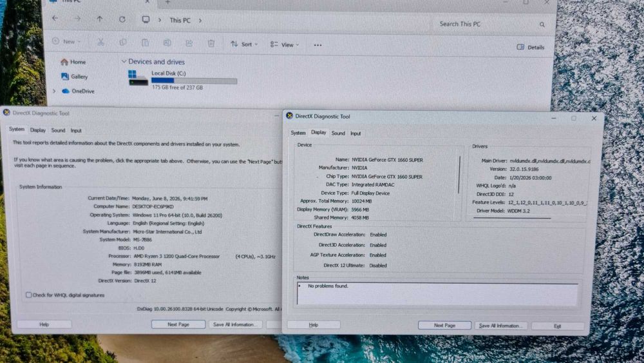Click the Delete trash icon
This screenshot has height=363, width=644.
[211, 43]
